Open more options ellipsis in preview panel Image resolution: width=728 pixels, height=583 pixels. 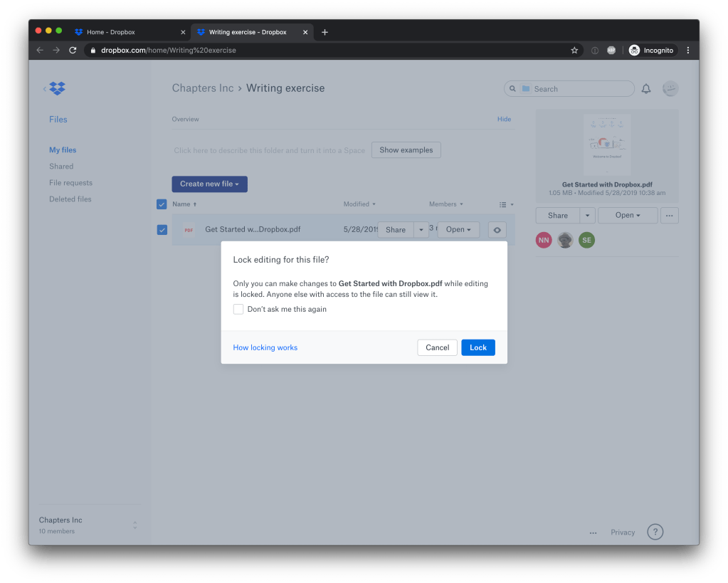coord(669,215)
